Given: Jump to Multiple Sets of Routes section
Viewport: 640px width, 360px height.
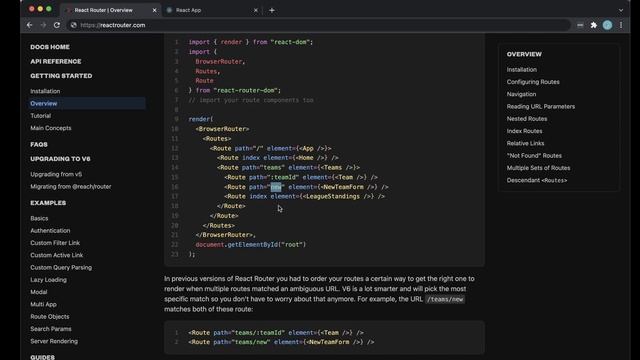Looking at the screenshot, I should coord(538,167).
